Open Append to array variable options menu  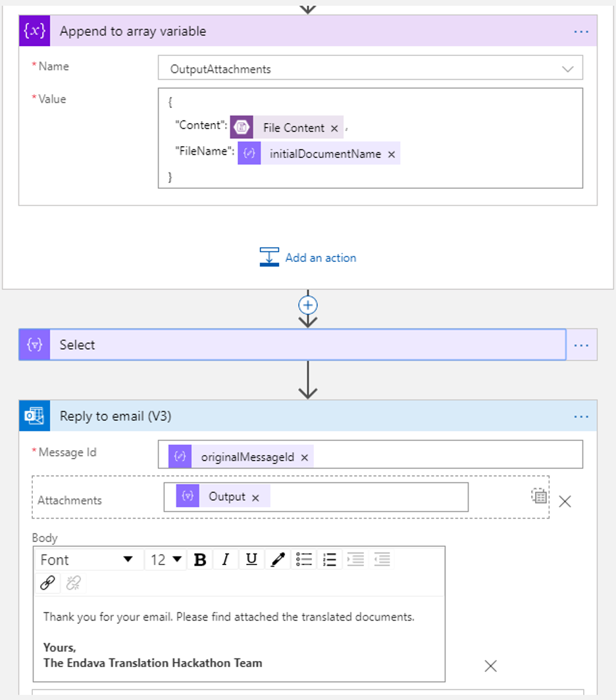tap(580, 32)
